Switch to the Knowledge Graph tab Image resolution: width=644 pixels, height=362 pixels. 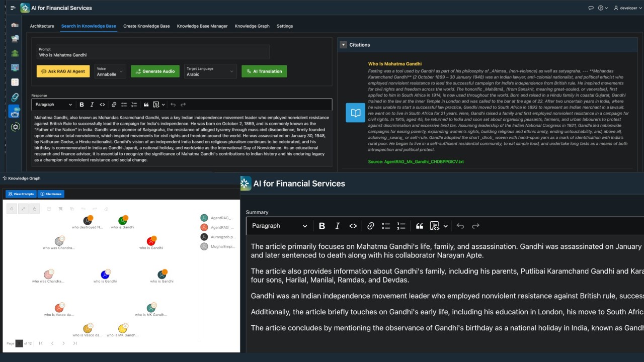(x=252, y=26)
